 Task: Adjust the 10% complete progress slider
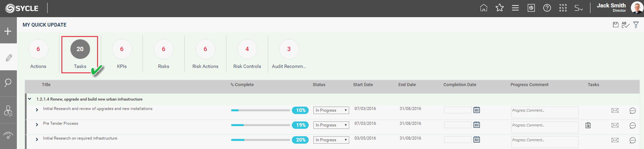(260, 110)
